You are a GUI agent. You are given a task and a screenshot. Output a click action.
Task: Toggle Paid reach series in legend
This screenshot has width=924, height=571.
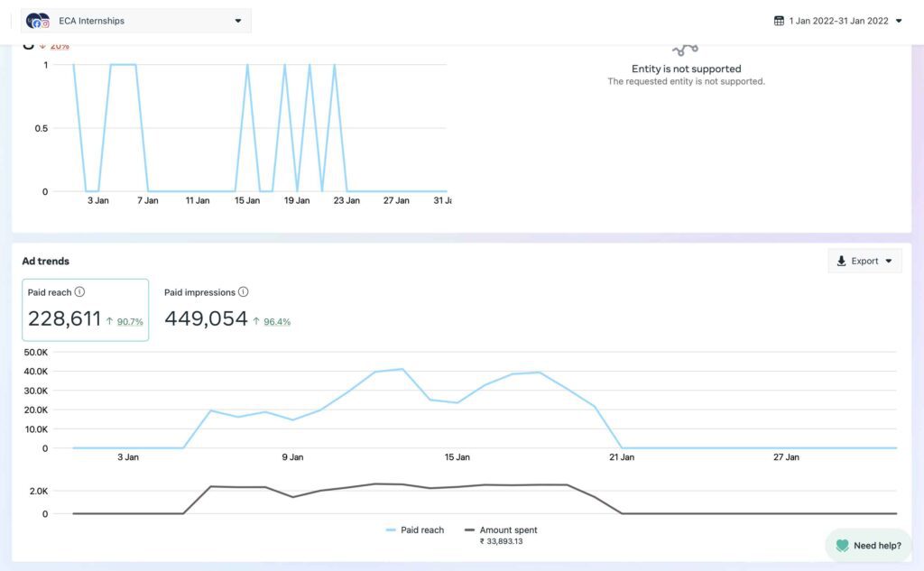click(415, 530)
